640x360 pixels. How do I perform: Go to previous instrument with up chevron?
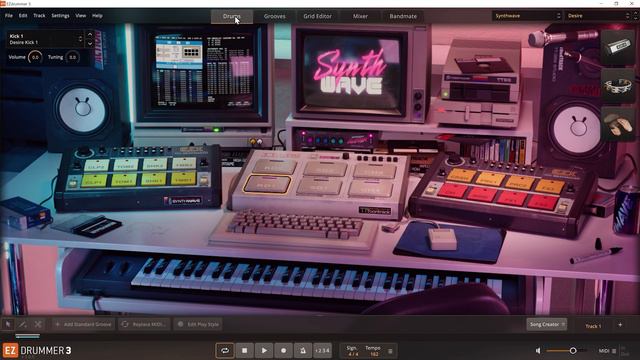coord(90,34)
